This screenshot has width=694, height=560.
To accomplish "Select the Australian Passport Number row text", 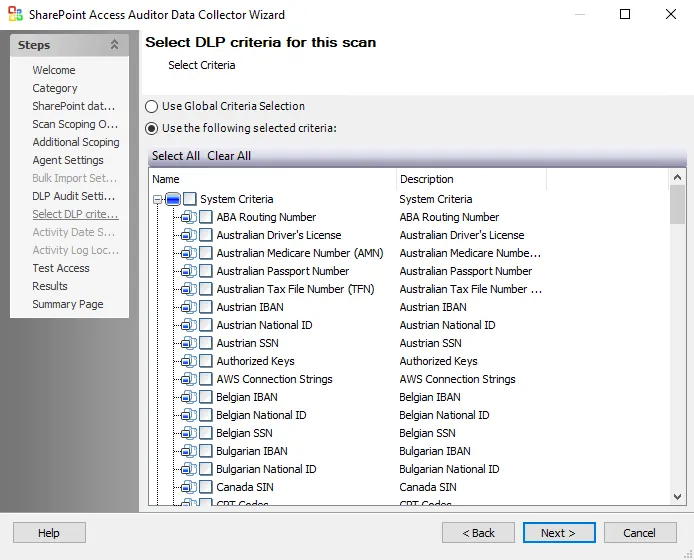I will [x=282, y=271].
